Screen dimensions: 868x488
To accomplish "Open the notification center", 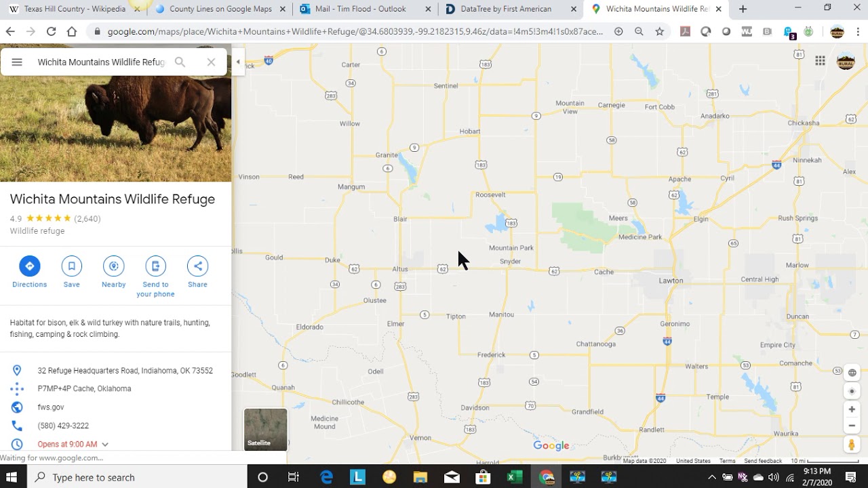I will (x=851, y=477).
